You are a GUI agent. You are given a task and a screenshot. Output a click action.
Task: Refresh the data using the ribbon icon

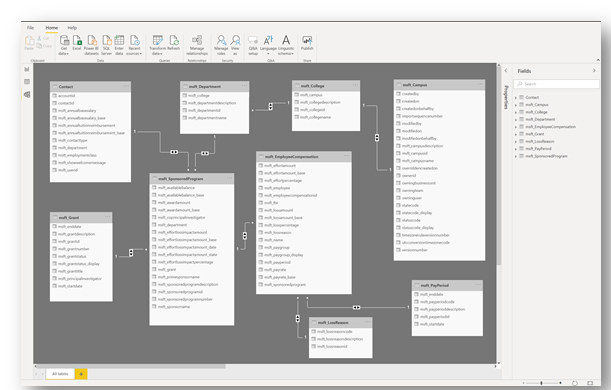174,40
